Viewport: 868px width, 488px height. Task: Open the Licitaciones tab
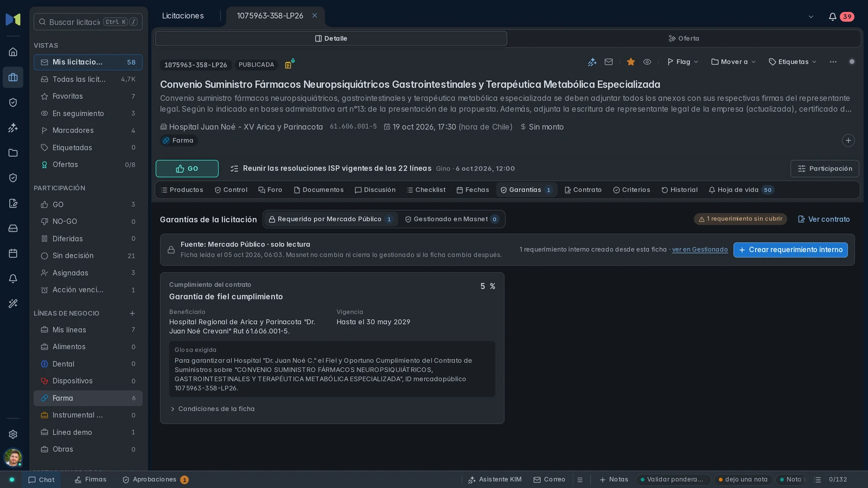click(x=183, y=16)
